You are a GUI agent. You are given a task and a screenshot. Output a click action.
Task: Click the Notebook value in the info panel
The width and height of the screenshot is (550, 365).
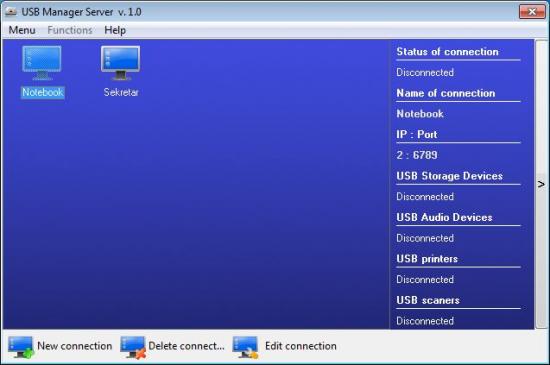(420, 114)
